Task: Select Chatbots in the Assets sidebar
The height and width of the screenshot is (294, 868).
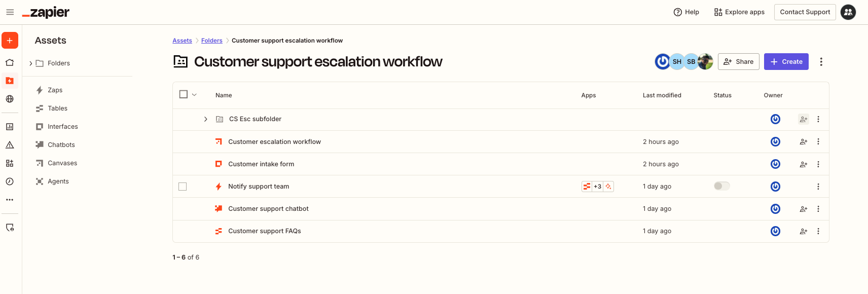Action: tap(61, 145)
